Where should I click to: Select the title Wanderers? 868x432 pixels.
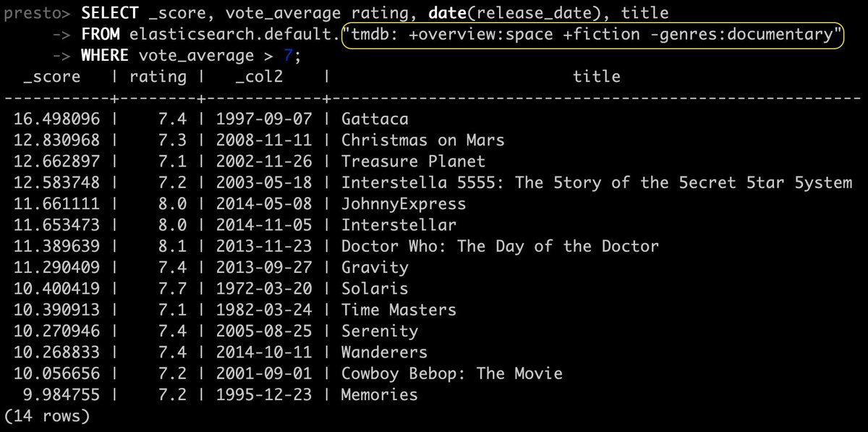pos(384,352)
